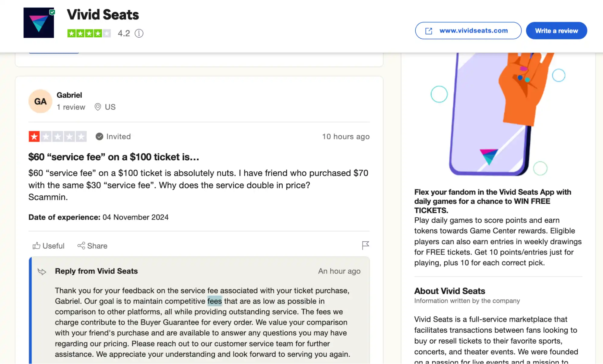
Task: Select the one-star rating row on Gabriel's review
Action: [x=58, y=136]
